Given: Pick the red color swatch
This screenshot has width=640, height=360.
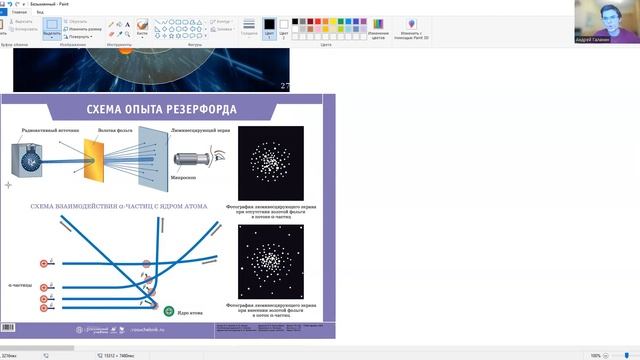Looking at the screenshot, I should (318, 22).
